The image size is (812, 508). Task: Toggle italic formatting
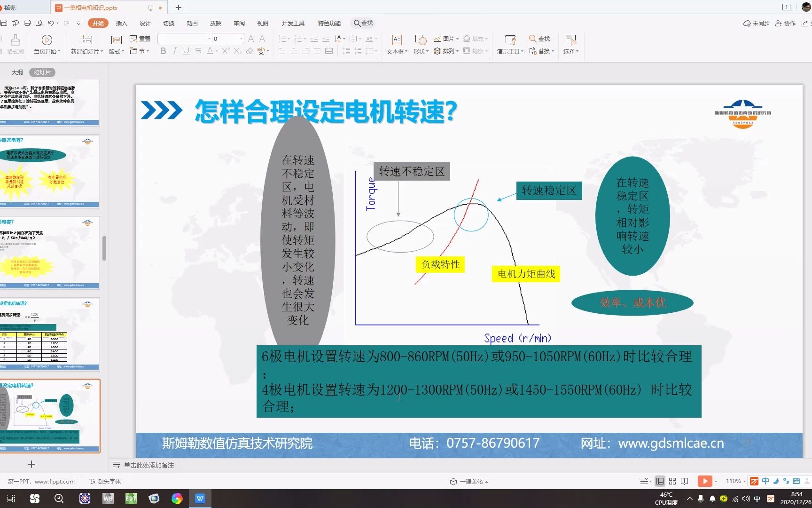[174, 51]
